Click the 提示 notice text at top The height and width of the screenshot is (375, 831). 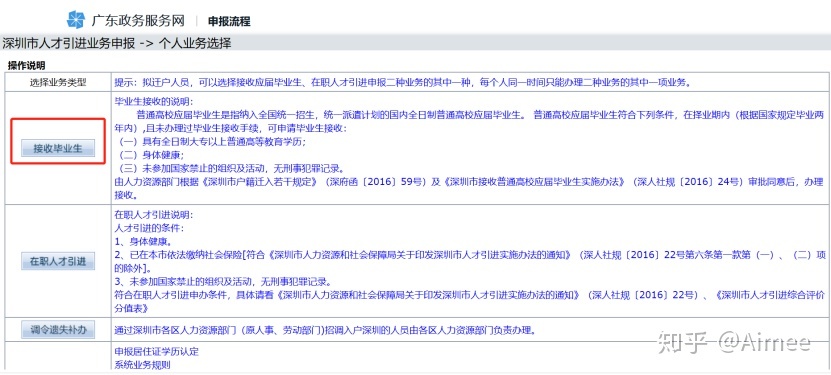(401, 83)
